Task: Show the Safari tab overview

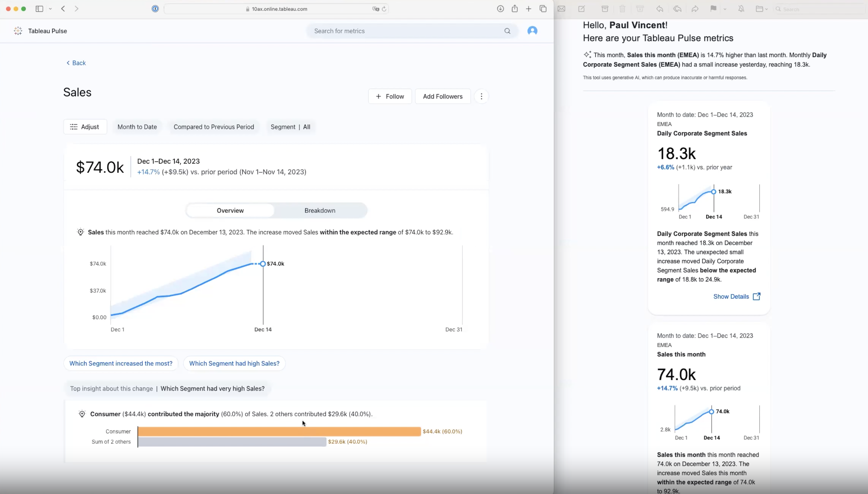Action: pyautogui.click(x=543, y=9)
